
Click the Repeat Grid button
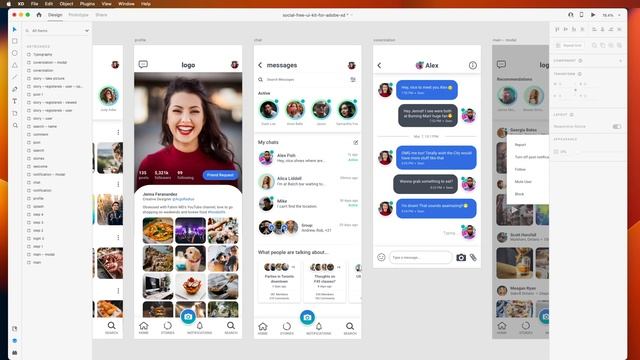pyautogui.click(x=569, y=45)
